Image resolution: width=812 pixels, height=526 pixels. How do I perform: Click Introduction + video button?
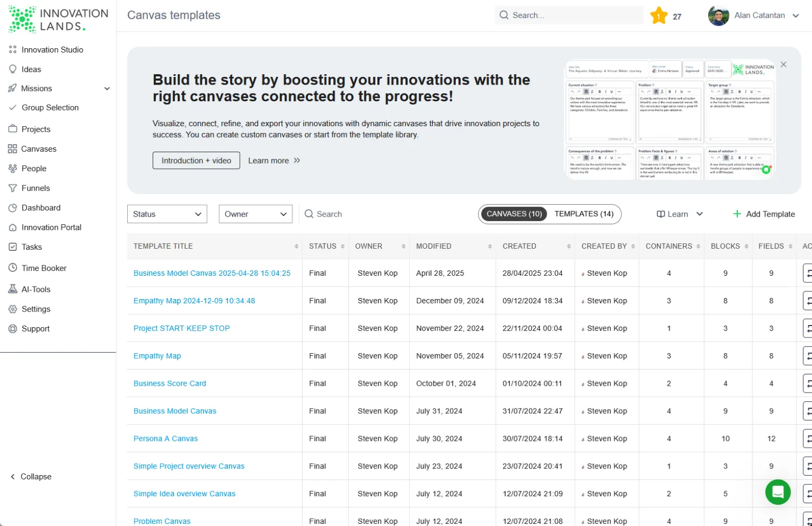click(197, 160)
